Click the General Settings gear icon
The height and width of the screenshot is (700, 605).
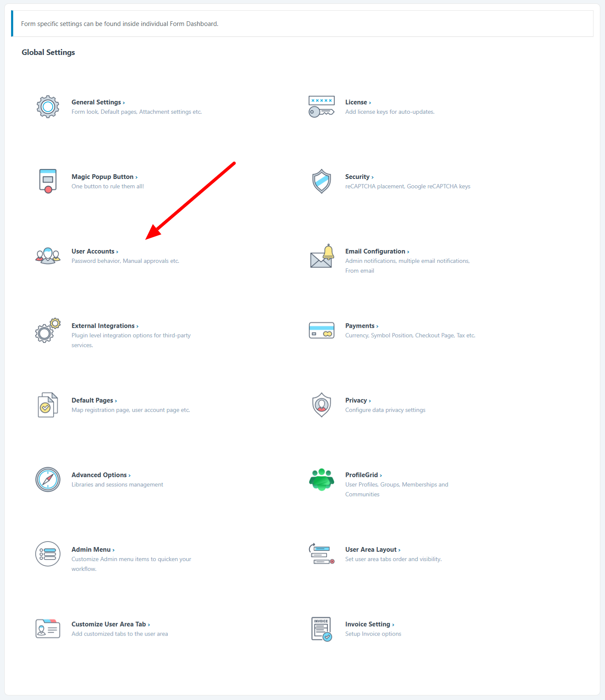coord(48,107)
